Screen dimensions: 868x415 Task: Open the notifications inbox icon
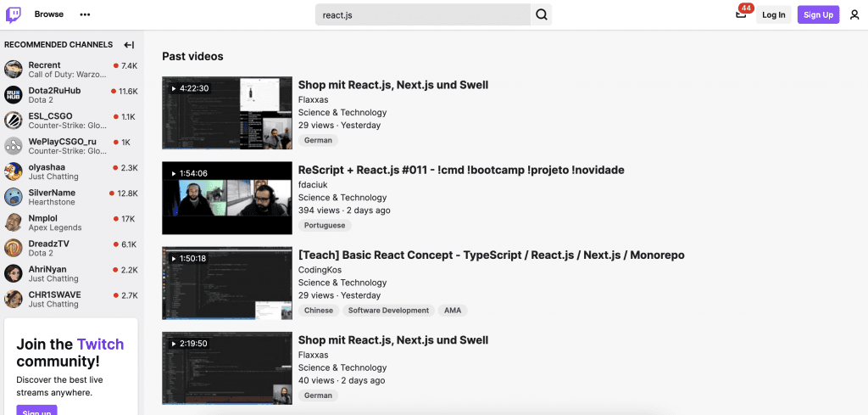click(x=741, y=14)
